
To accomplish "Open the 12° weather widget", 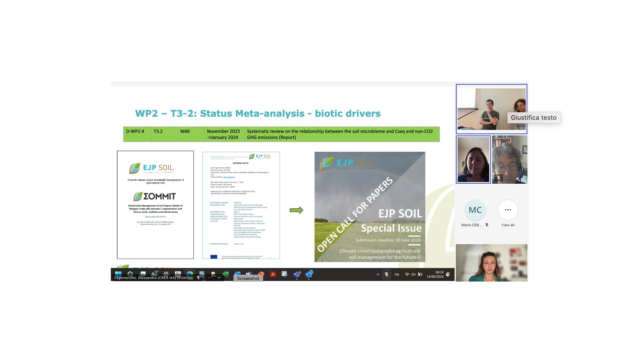I will point(154,273).
